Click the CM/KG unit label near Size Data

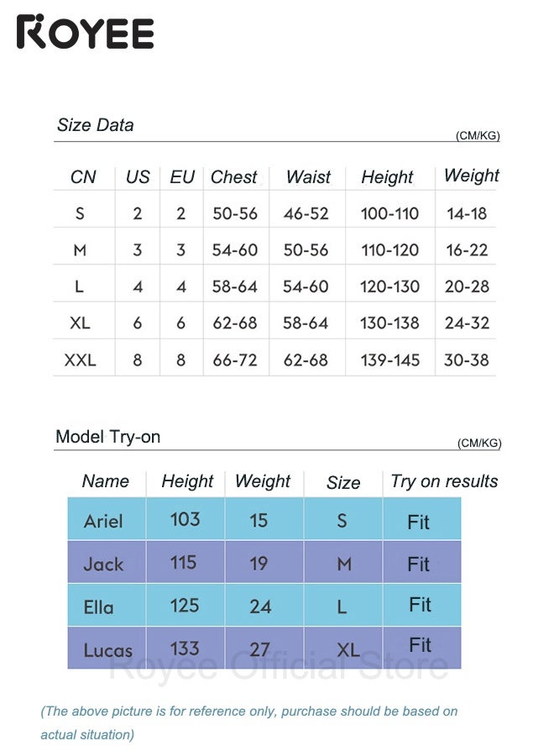478,135
